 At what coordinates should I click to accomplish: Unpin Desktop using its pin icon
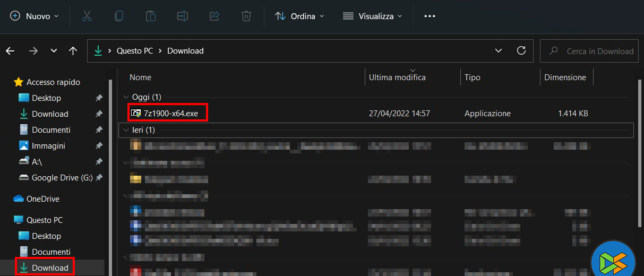click(99, 98)
